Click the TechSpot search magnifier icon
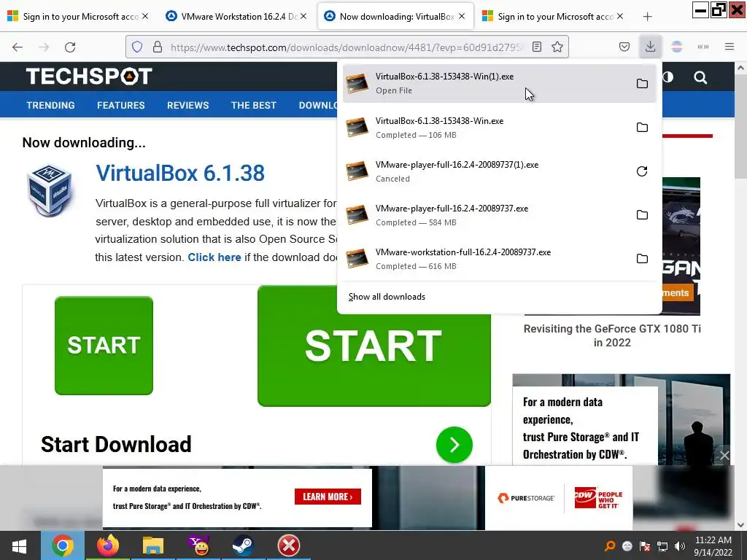The height and width of the screenshot is (560, 747). 700,77
